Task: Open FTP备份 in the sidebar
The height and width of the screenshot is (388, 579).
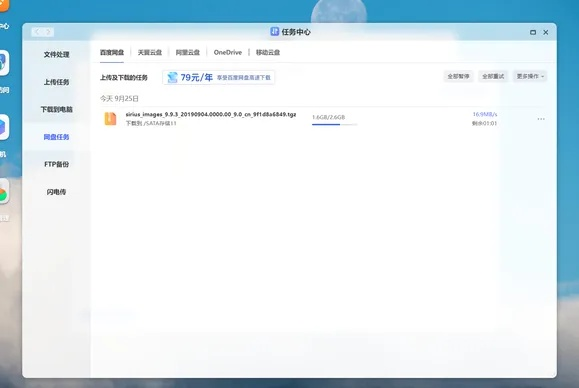Action: 56,164
